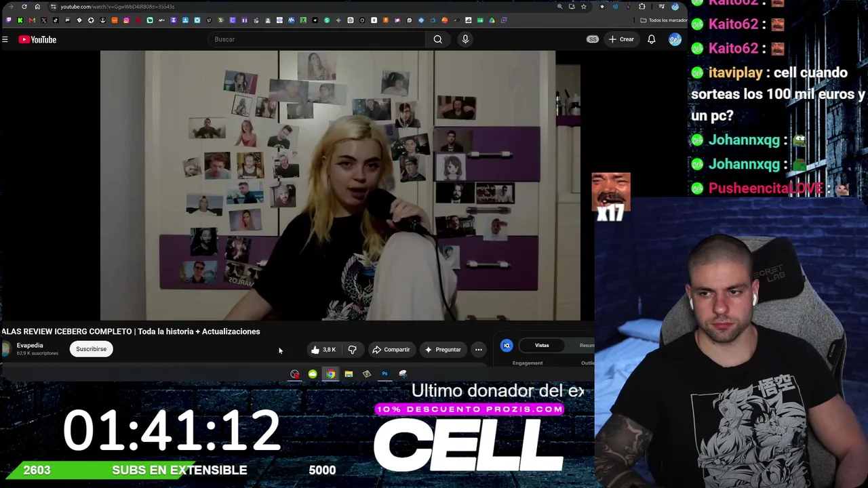
Task: Click the 62,9 K suscriptores text
Action: (x=37, y=353)
